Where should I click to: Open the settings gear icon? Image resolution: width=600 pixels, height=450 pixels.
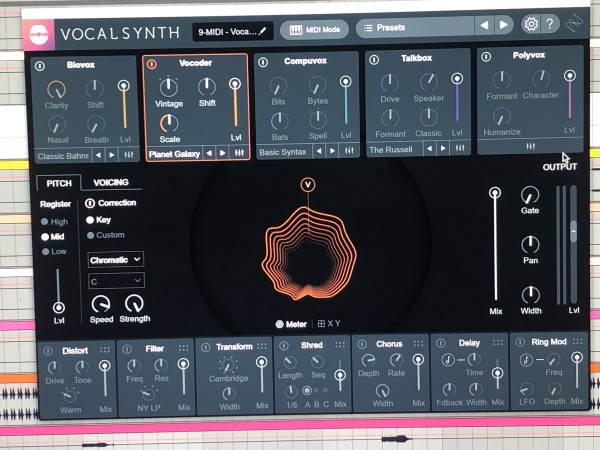pos(531,24)
